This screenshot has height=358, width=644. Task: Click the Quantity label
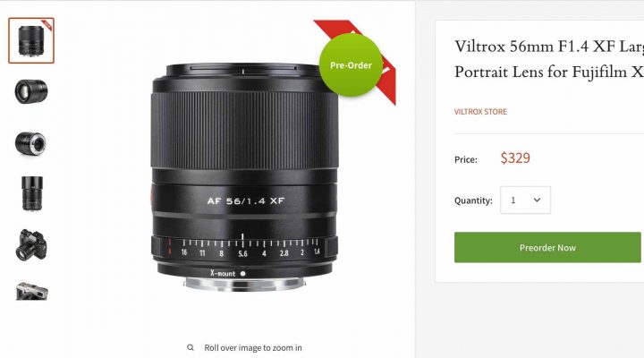point(473,200)
